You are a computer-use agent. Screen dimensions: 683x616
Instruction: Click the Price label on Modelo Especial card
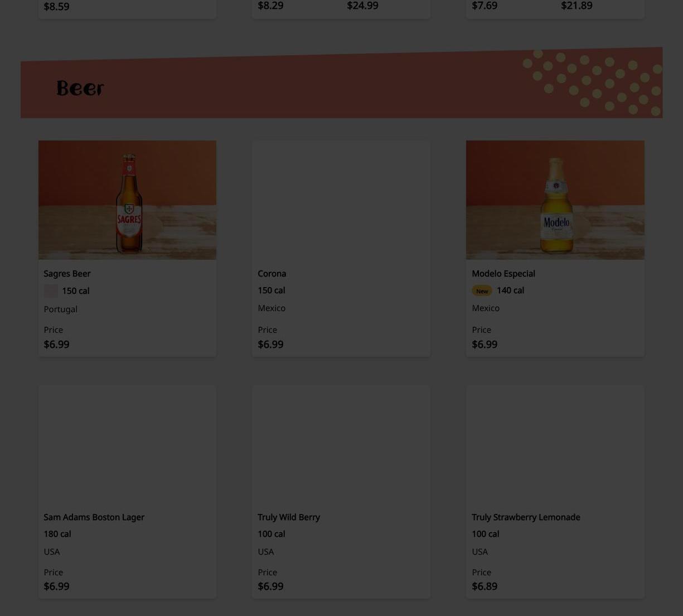click(x=481, y=330)
